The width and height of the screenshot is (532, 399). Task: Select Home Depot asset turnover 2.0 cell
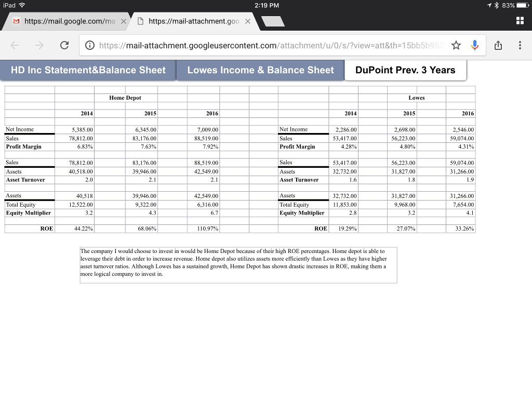74,180
